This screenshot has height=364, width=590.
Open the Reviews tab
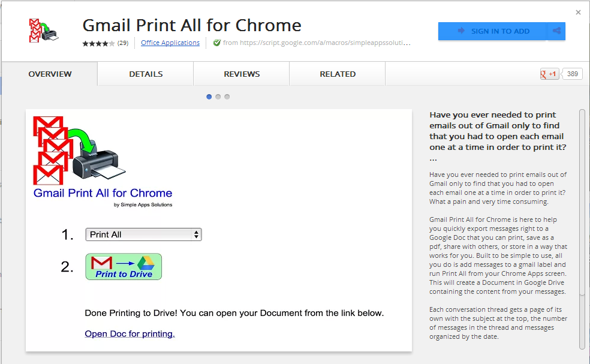(242, 74)
